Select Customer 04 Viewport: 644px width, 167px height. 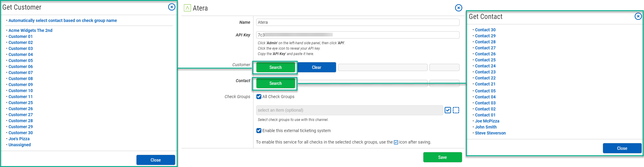[20, 54]
